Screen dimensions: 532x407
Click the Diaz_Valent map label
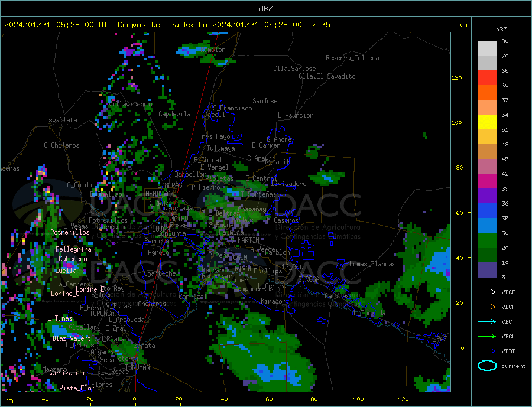tap(72, 338)
